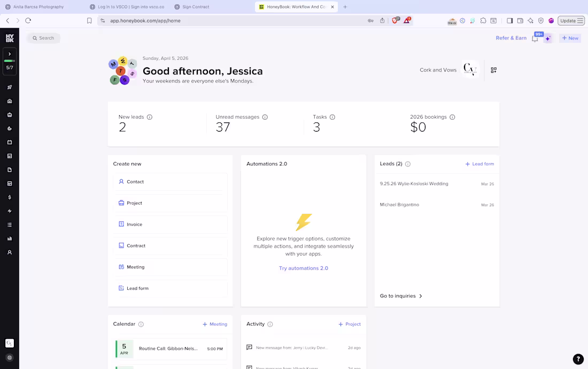Open the blank document icon in the sidebar
The height and width of the screenshot is (369, 588).
(10, 170)
